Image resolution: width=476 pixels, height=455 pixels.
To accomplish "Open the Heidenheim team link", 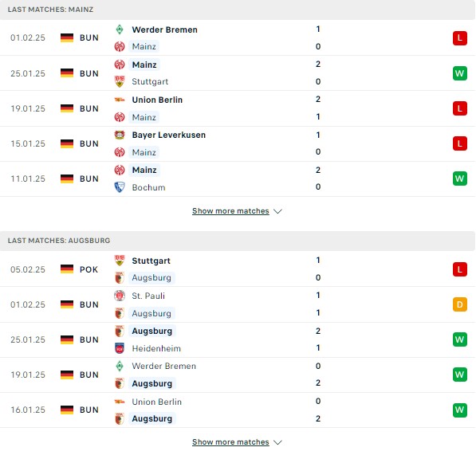I will [x=156, y=348].
